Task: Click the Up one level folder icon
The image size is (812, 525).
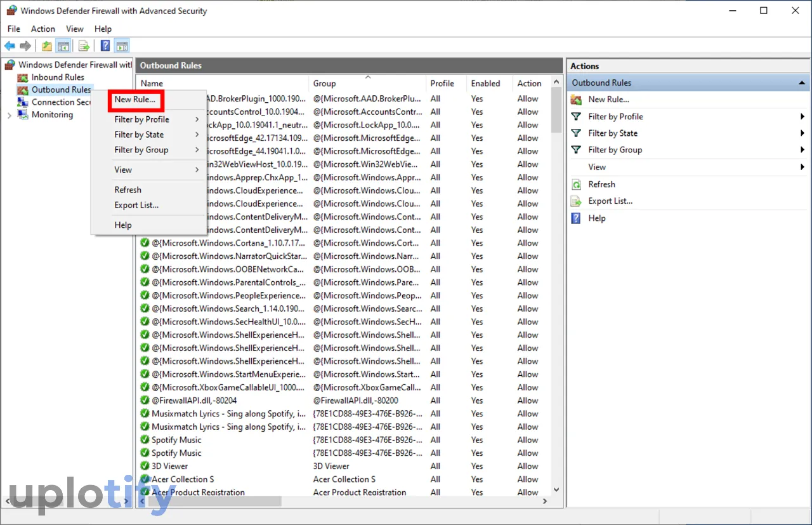Action: [47, 46]
